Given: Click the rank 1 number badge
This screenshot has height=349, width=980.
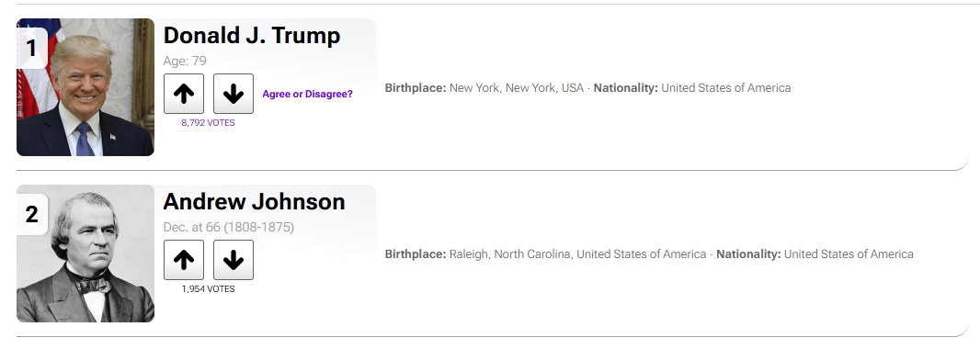Looking at the screenshot, I should coord(31,48).
